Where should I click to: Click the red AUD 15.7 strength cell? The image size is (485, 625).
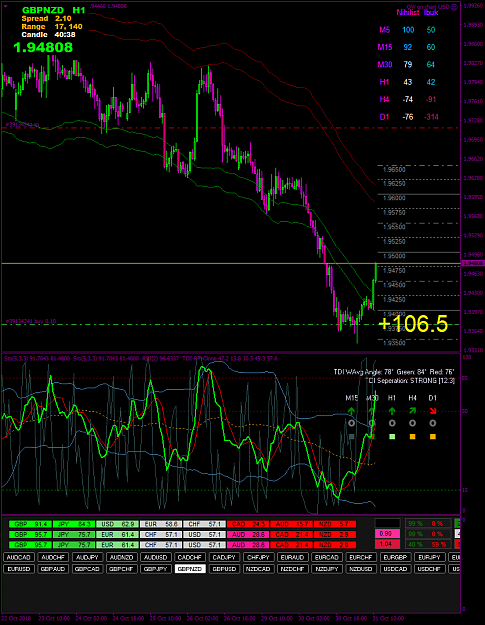click(x=291, y=524)
